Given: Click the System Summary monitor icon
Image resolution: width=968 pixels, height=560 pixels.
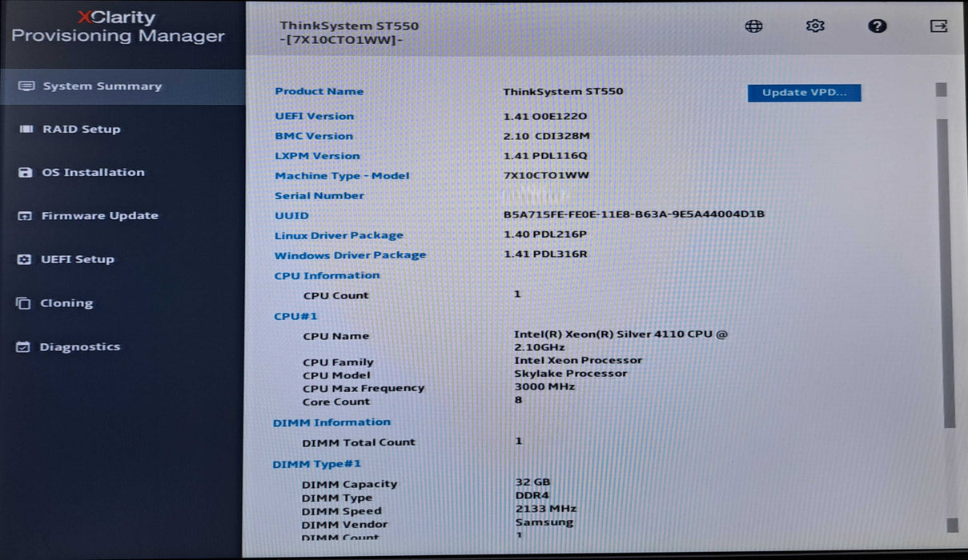Looking at the screenshot, I should tap(26, 86).
